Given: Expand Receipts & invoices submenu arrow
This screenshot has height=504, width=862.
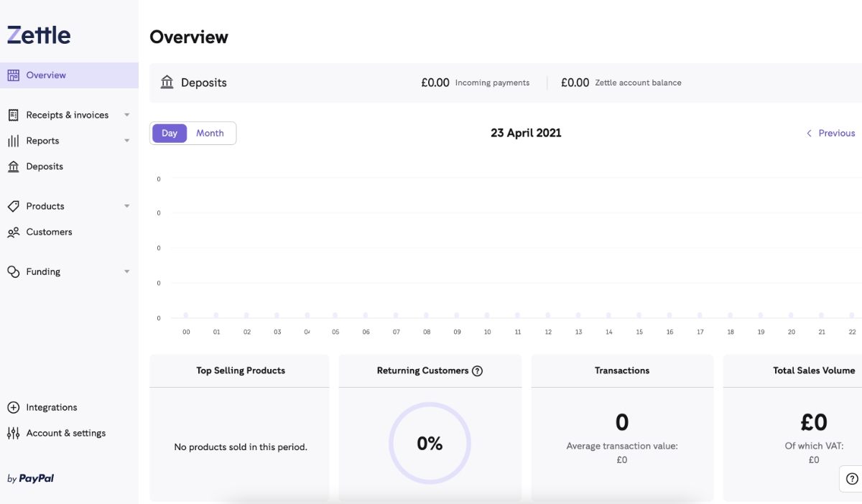Looking at the screenshot, I should 127,115.
